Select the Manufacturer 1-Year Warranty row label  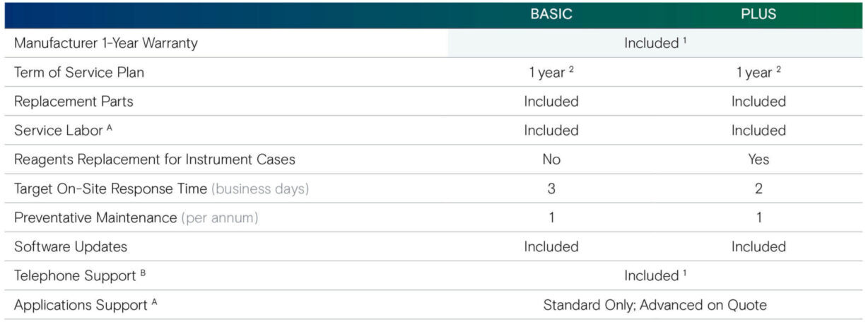click(x=106, y=43)
